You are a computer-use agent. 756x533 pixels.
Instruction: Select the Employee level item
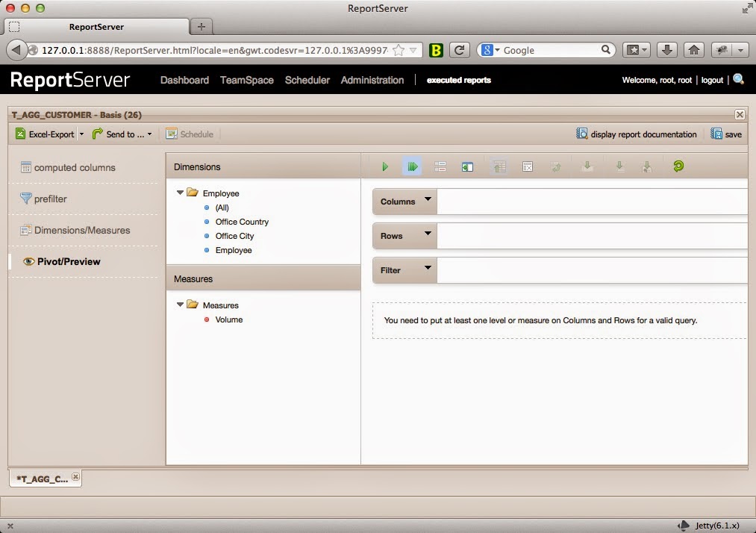(234, 250)
